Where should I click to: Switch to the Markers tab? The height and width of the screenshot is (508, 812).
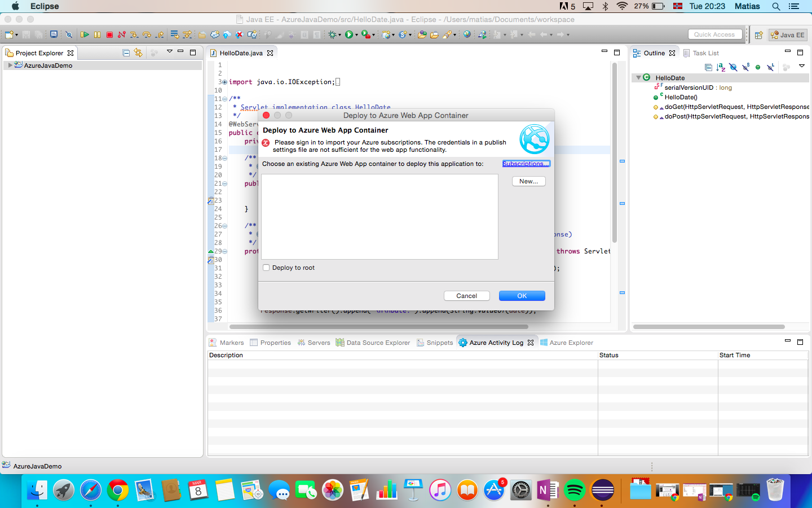[227, 343]
